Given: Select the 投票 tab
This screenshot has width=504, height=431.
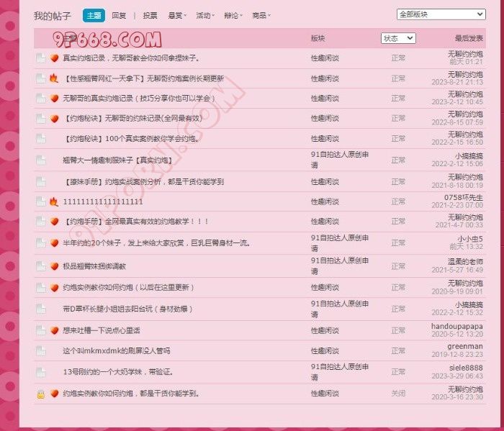Looking at the screenshot, I should coord(150,15).
